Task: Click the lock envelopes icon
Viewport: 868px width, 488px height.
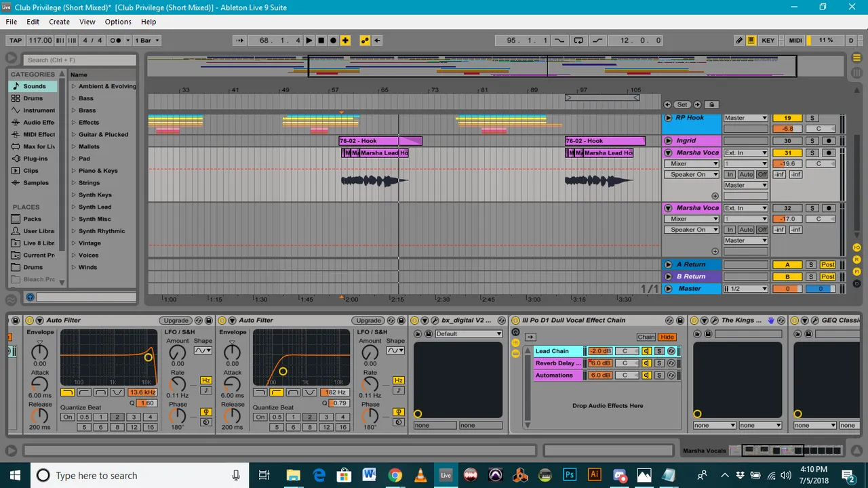Action: pyautogui.click(x=711, y=104)
